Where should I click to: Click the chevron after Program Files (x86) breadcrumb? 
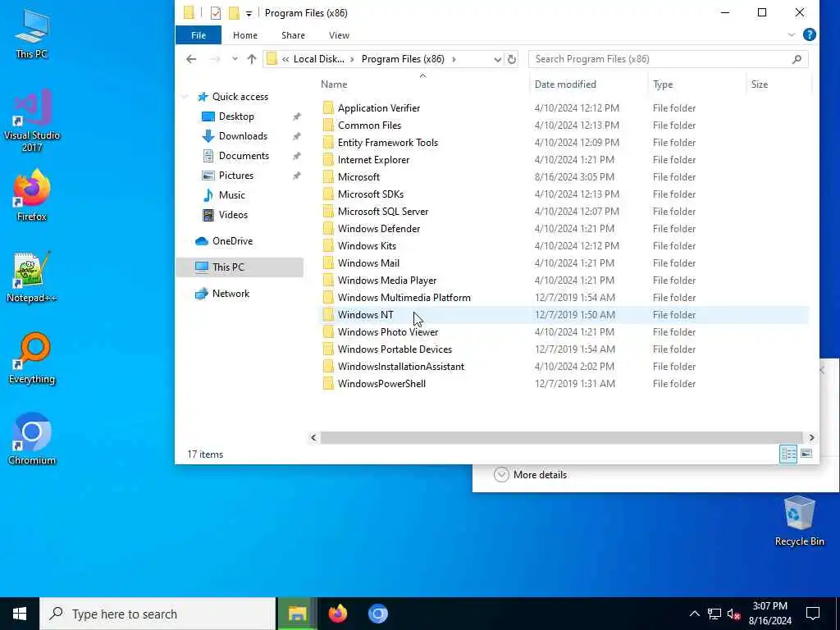pos(454,59)
